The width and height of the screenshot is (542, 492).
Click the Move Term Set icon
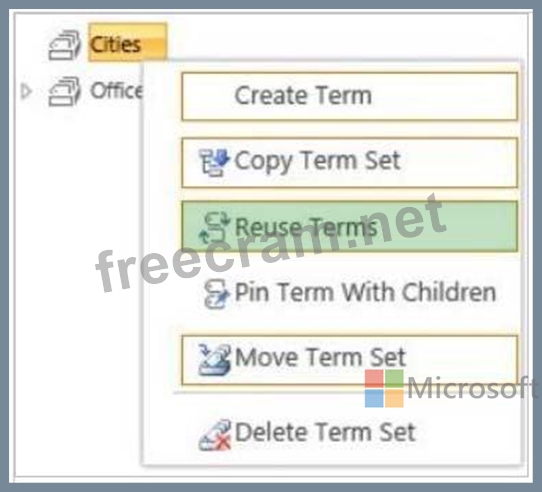pyautogui.click(x=214, y=360)
